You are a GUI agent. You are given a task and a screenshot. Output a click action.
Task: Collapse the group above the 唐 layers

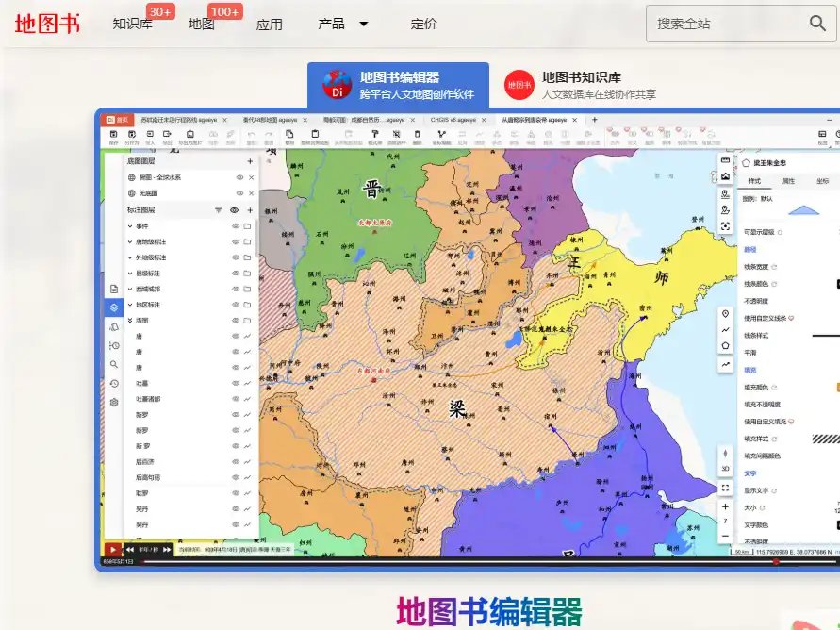[130, 321]
